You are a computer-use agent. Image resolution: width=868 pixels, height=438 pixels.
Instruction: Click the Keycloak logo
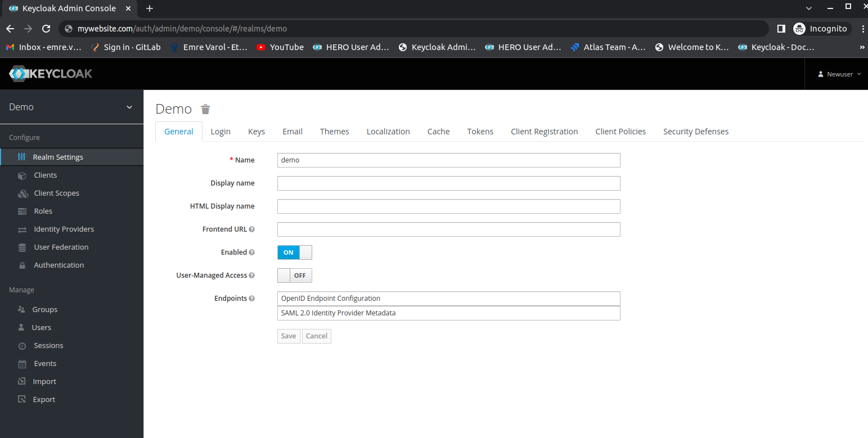pyautogui.click(x=50, y=73)
